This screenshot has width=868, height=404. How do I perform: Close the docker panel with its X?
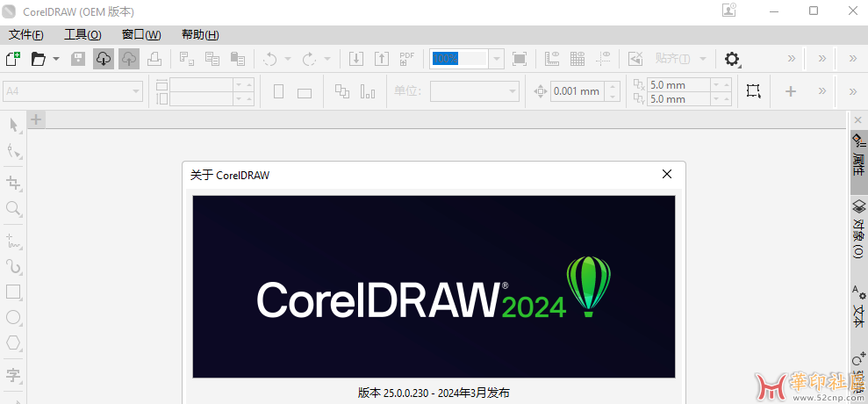click(858, 119)
